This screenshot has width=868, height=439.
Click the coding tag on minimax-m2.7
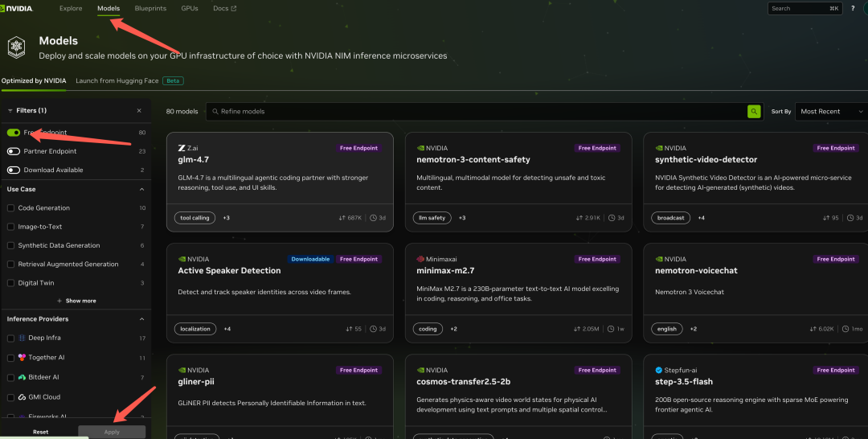(x=428, y=329)
